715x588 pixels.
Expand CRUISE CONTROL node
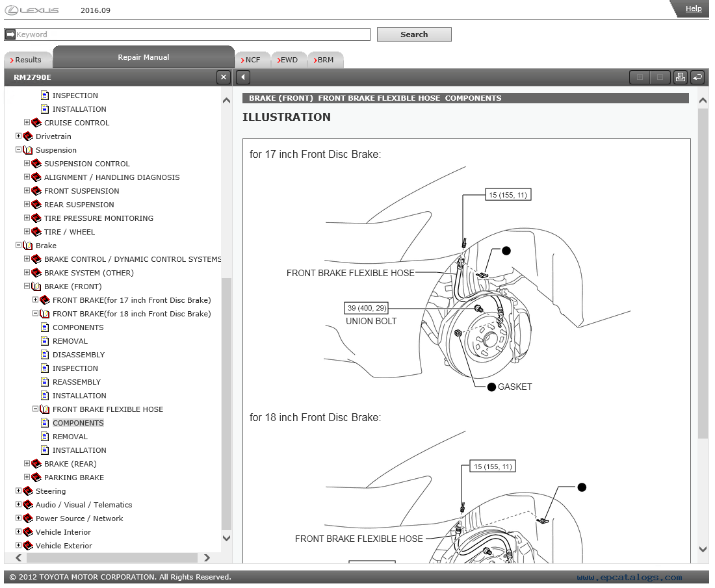pos(27,122)
